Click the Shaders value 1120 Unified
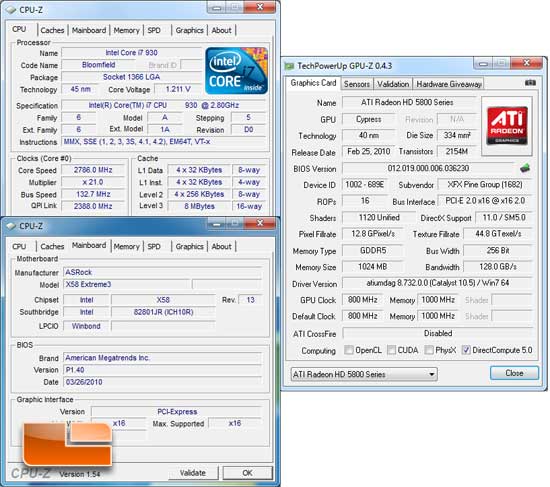This screenshot has width=550, height=487. click(x=379, y=217)
